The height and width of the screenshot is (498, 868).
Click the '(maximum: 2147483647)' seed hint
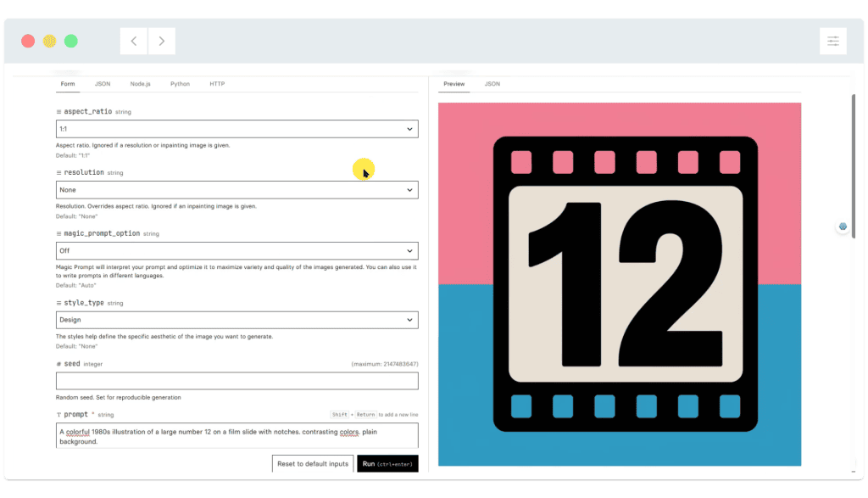click(385, 364)
